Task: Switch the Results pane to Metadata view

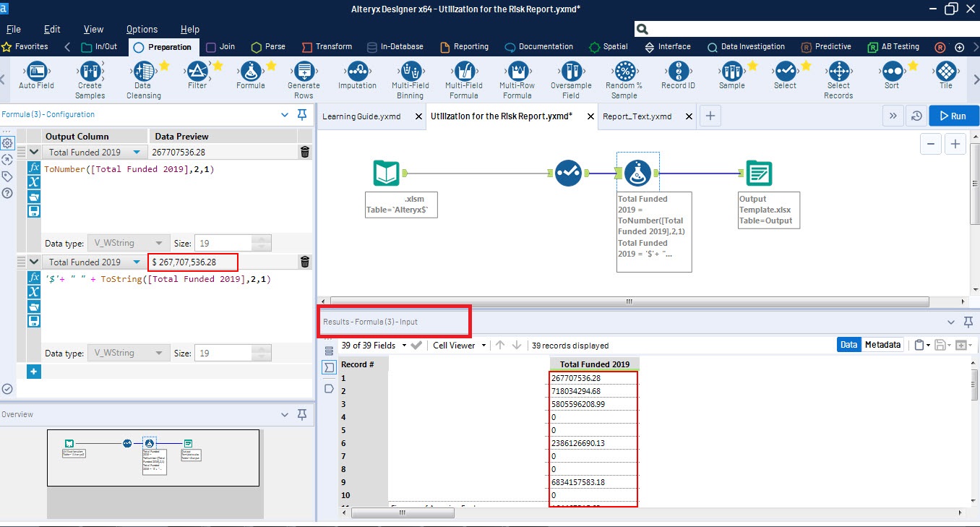Action: click(x=881, y=345)
